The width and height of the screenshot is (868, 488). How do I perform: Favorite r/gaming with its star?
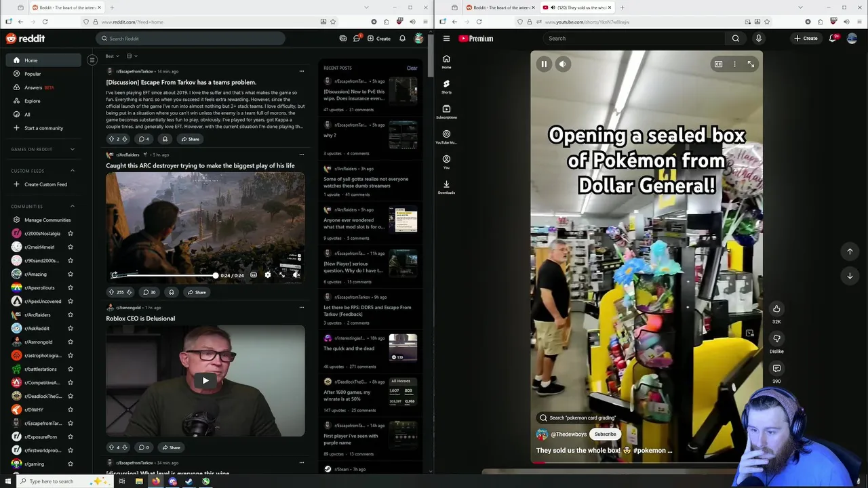click(x=70, y=464)
